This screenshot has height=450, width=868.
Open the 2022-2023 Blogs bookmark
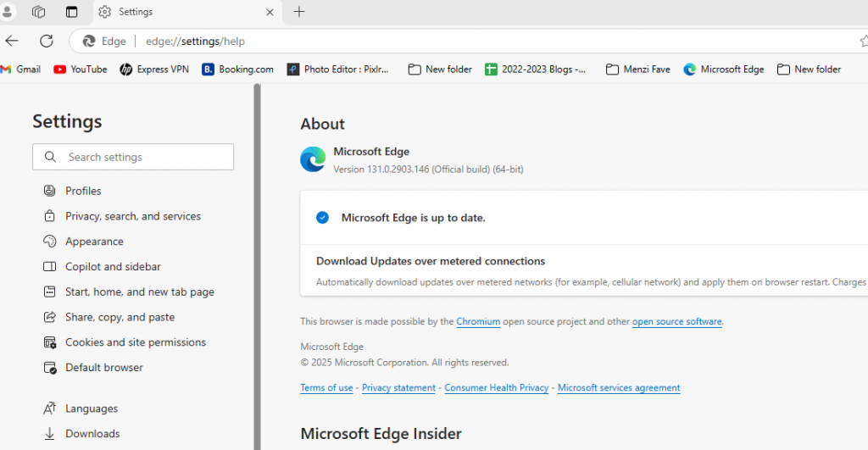tap(536, 69)
